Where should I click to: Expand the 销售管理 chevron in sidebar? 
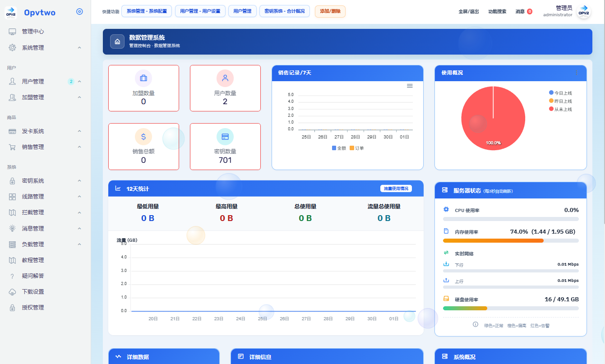pos(79,147)
